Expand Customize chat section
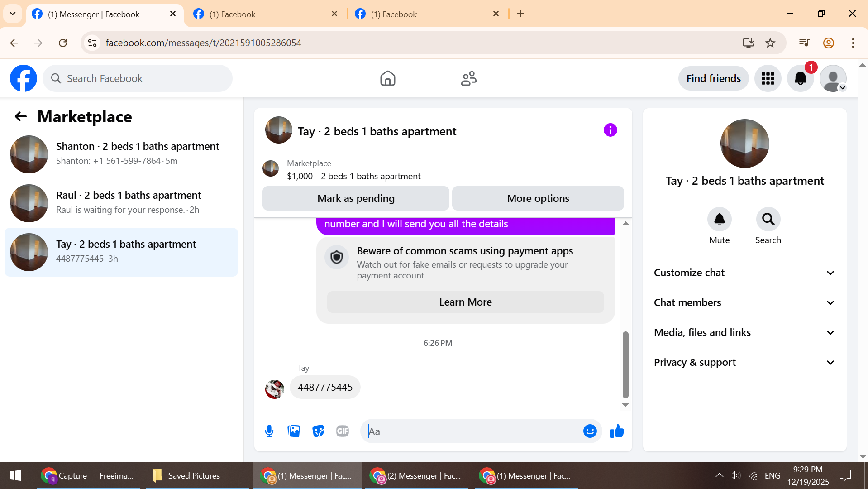Viewport: 868px width, 489px height. tap(744, 273)
